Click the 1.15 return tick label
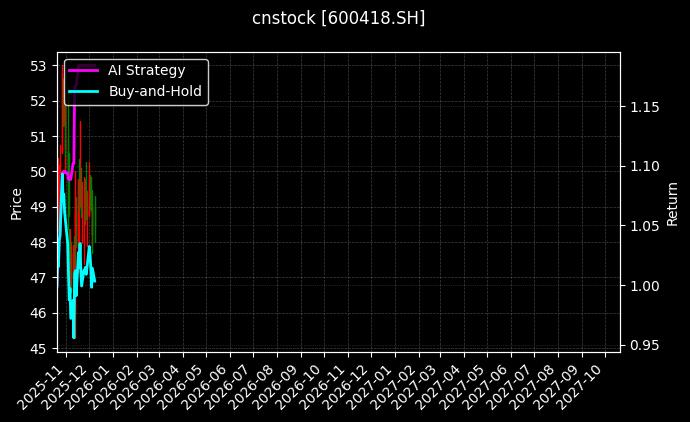The image size is (690, 422). tap(645, 107)
